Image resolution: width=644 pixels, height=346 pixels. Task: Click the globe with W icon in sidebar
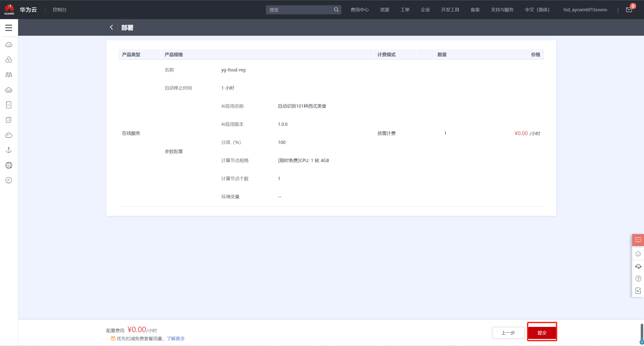coord(9,165)
